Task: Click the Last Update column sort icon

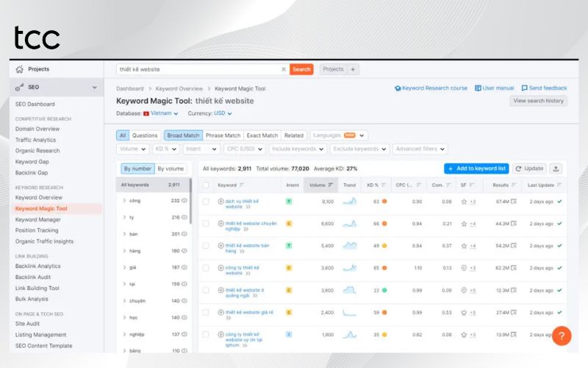Action: pyautogui.click(x=559, y=185)
